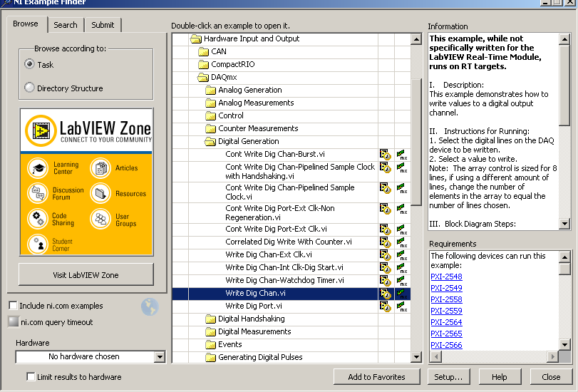Image resolution: width=578 pixels, height=392 pixels.
Task: Click VI icon for Write Dig Chan-Watchdog Timer.vi
Action: pos(385,281)
